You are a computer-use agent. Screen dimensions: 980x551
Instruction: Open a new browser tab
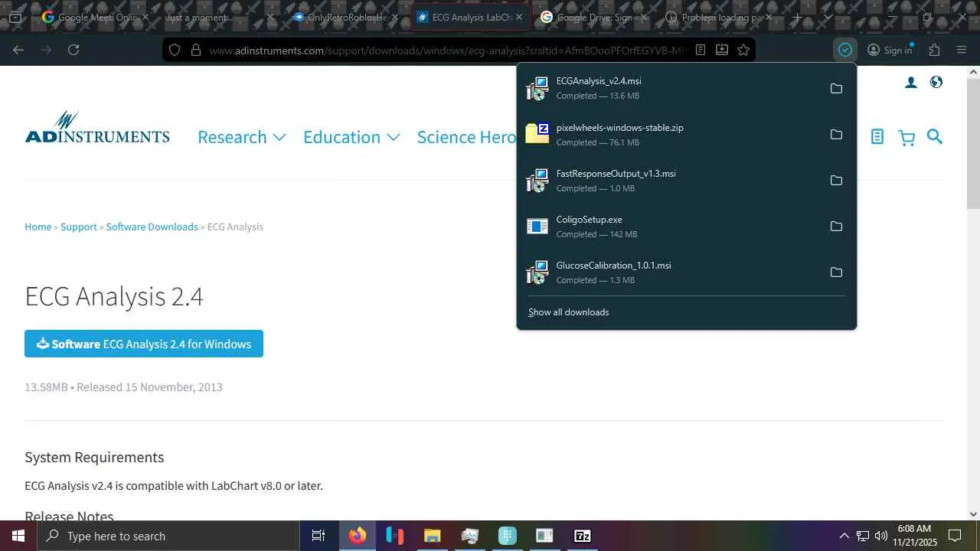(797, 17)
